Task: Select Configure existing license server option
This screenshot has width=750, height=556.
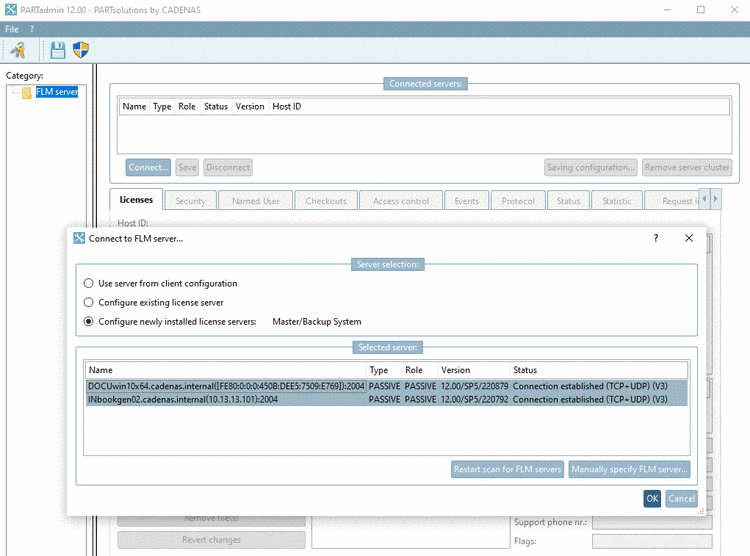Action: 154,302
